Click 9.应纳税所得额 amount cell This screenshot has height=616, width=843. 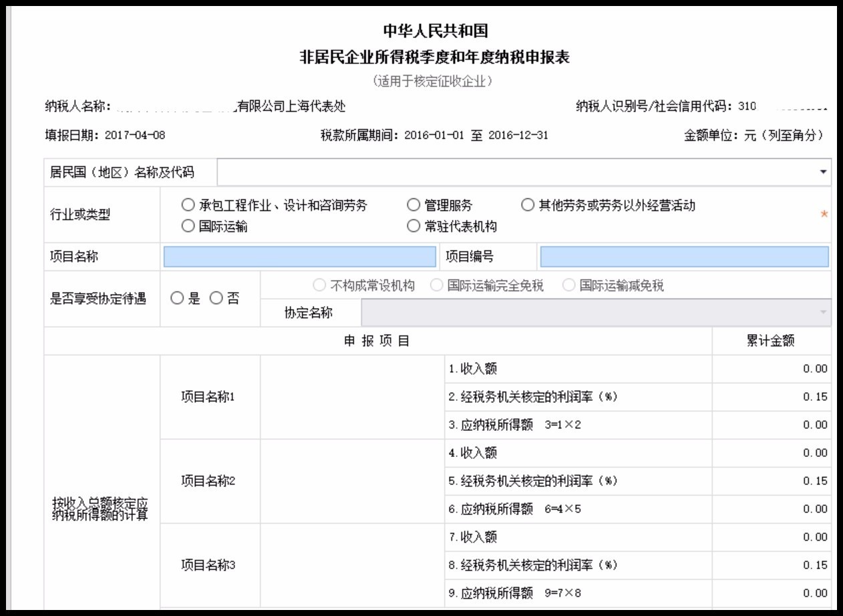tap(772, 593)
